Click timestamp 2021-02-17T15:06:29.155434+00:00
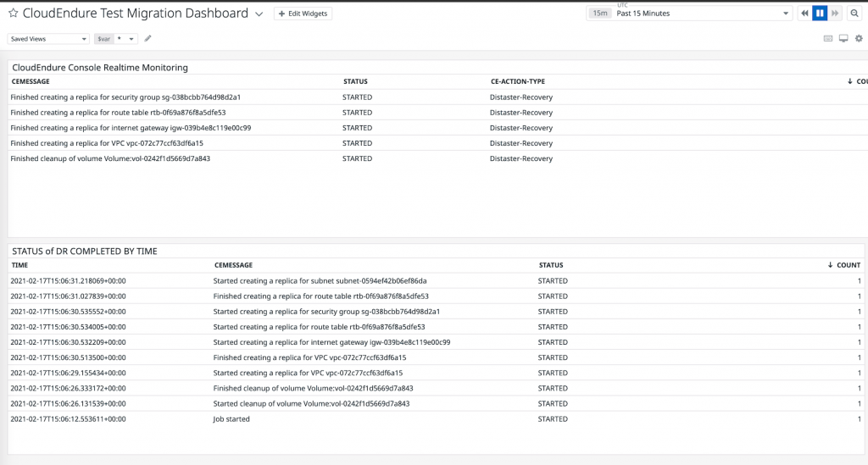This screenshot has width=868, height=465. (68, 374)
